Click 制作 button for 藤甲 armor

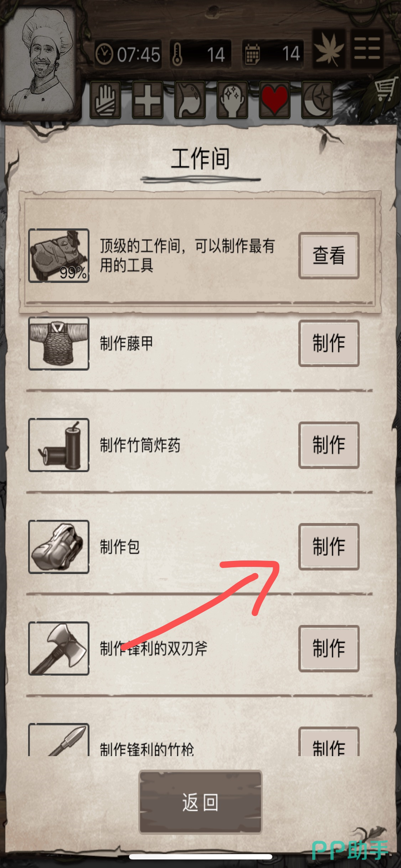(329, 343)
